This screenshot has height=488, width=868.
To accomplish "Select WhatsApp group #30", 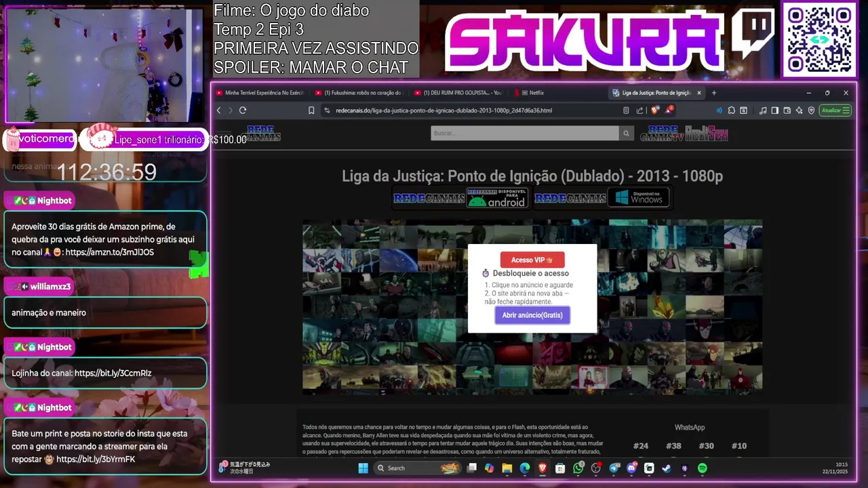I will pos(706,446).
